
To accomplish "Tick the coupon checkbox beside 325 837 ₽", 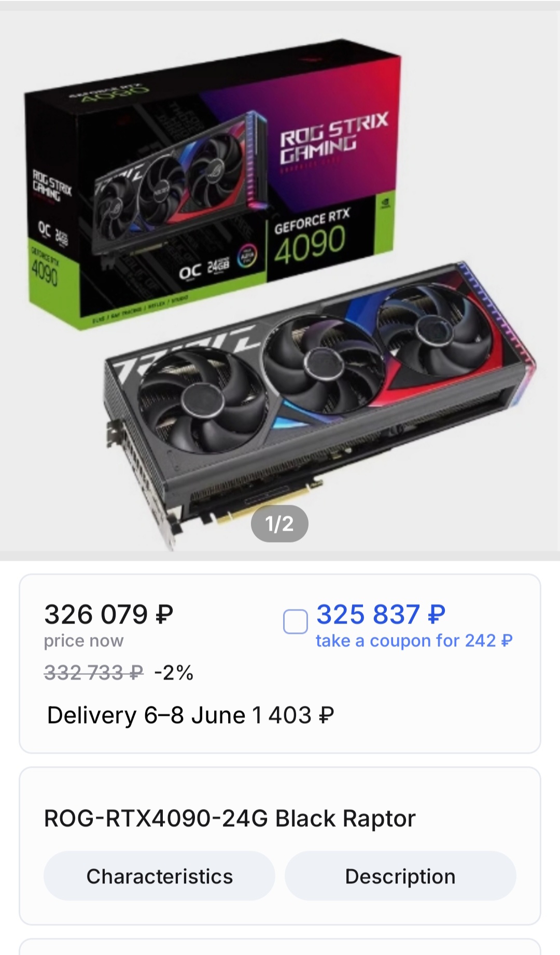I will pyautogui.click(x=295, y=621).
